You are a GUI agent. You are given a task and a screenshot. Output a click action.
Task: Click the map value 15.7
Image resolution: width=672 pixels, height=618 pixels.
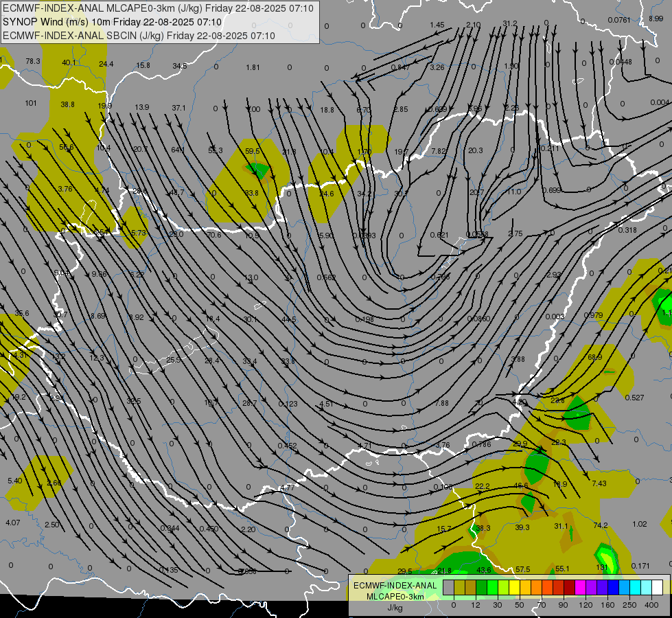tap(443, 529)
